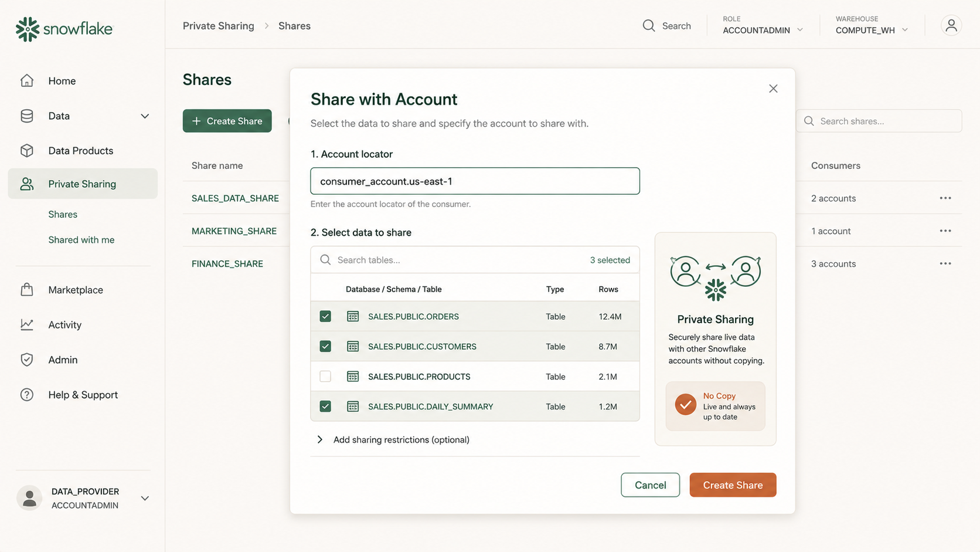Click Private Sharing breadcrumb link

[219, 26]
